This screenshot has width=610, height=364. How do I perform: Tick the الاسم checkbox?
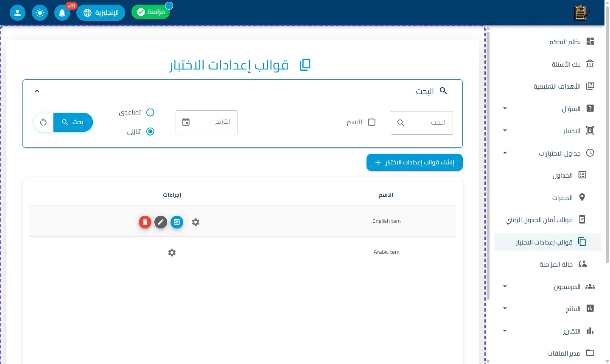372,122
